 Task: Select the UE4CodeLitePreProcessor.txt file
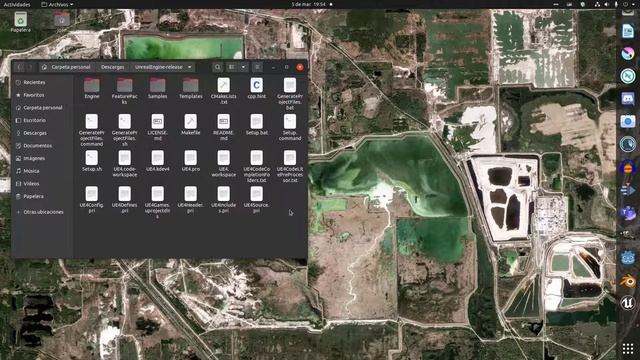click(290, 166)
